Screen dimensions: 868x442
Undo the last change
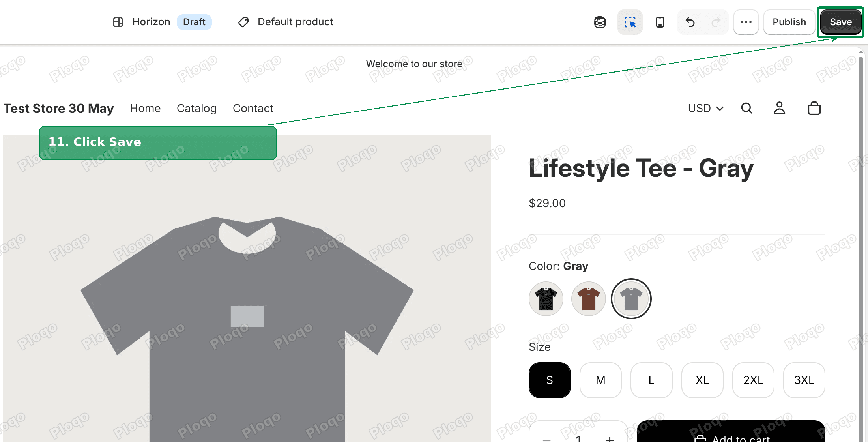(690, 22)
